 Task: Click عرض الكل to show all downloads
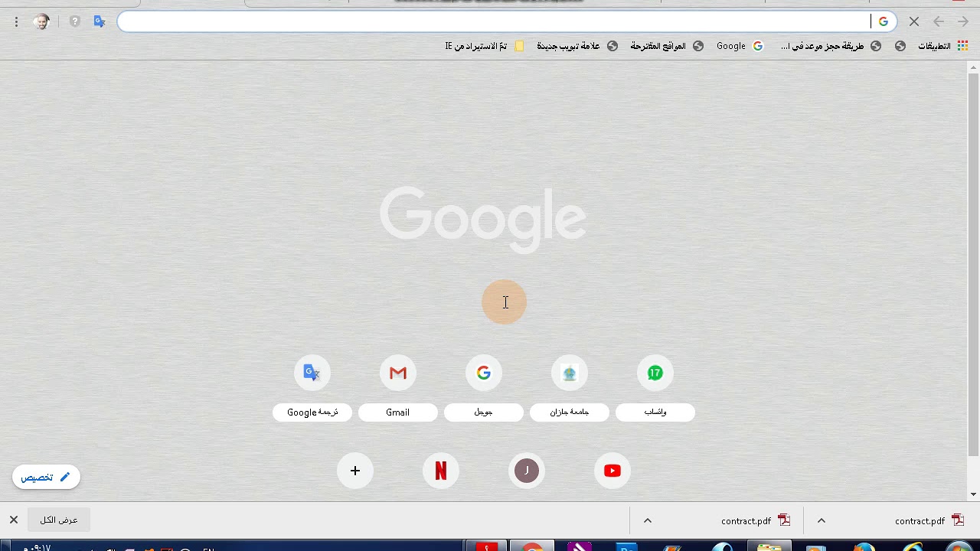(x=59, y=520)
